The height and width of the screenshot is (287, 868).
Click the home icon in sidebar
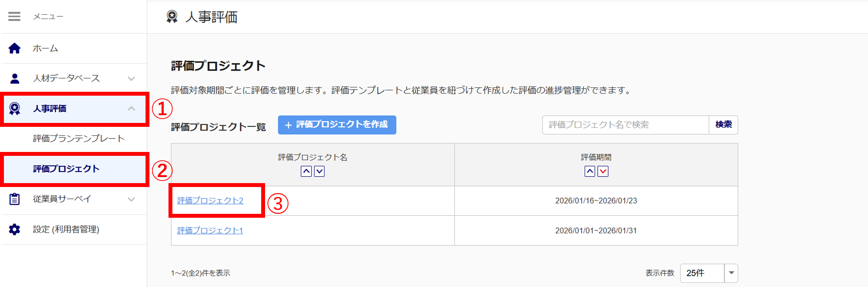point(15,48)
